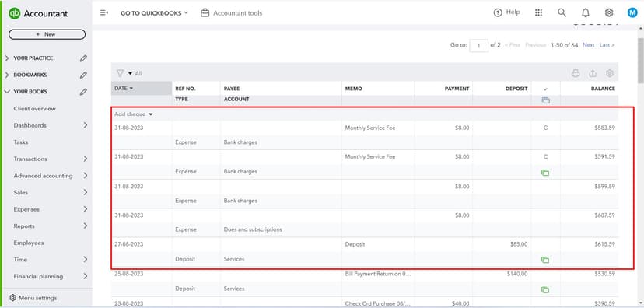Select first Monthly Service Fee memo cell
The height and width of the screenshot is (308, 644).
tap(370, 128)
